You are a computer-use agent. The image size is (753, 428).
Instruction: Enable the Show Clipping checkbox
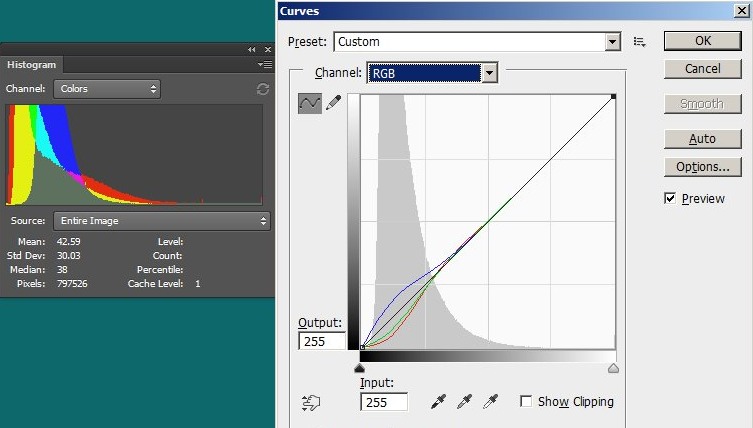coord(527,401)
